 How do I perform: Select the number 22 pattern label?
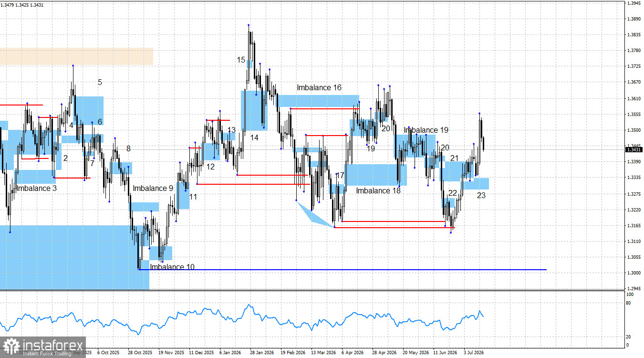point(453,193)
